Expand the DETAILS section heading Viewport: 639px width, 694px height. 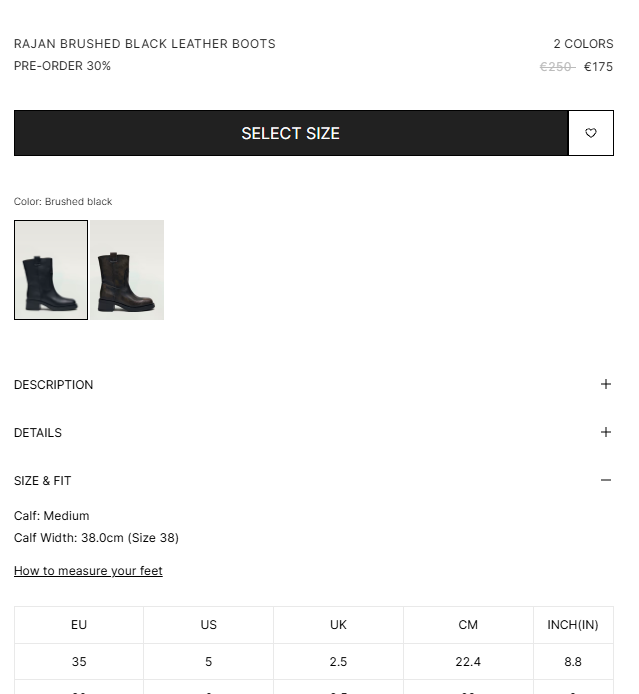click(x=38, y=433)
